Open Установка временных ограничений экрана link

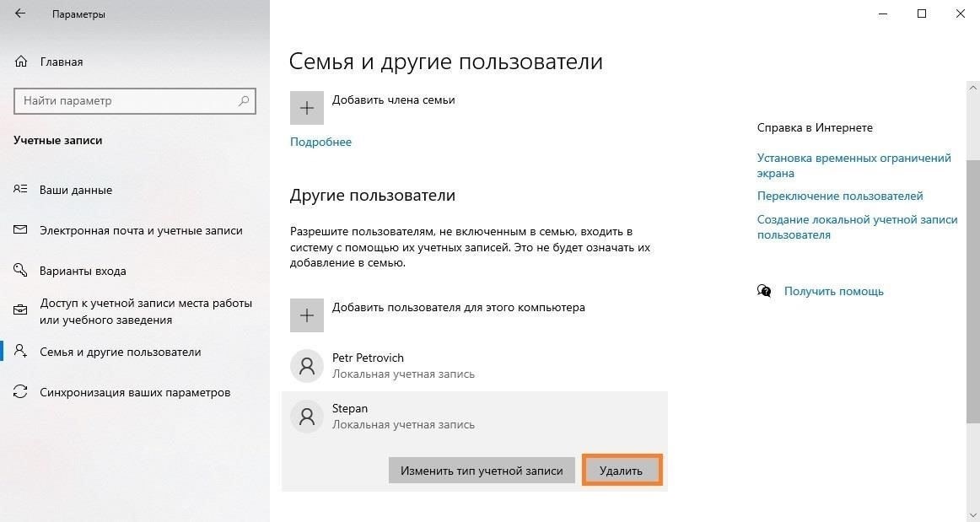pyautogui.click(x=854, y=165)
